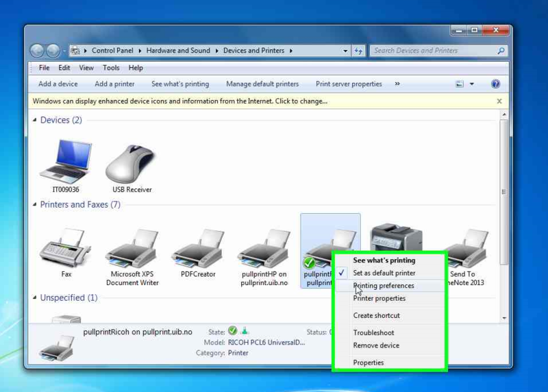Viewport: 548px width, 392px height.
Task: Click the scrollbar down arrow
Action: click(x=504, y=318)
